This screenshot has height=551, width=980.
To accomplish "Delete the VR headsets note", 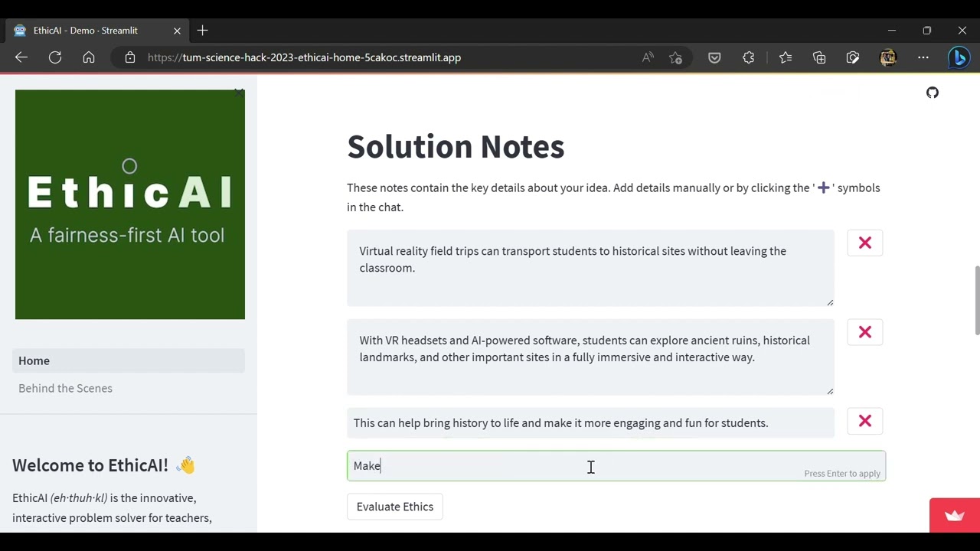I will point(865,332).
